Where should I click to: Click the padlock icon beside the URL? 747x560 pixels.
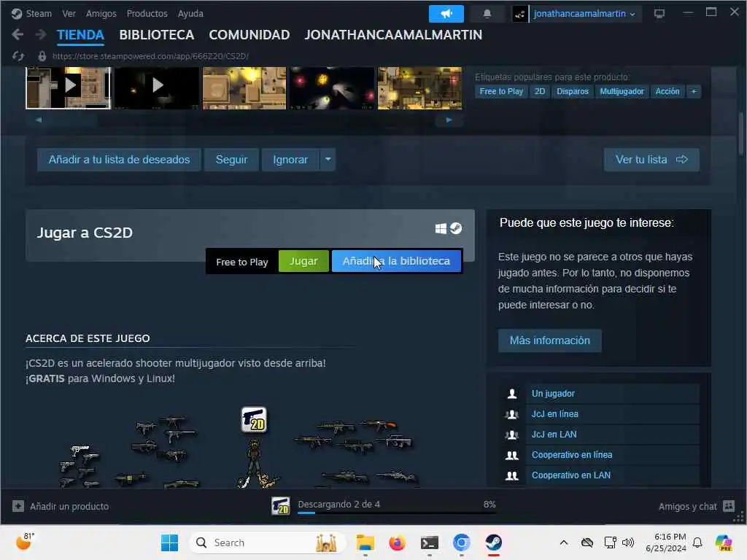point(42,56)
